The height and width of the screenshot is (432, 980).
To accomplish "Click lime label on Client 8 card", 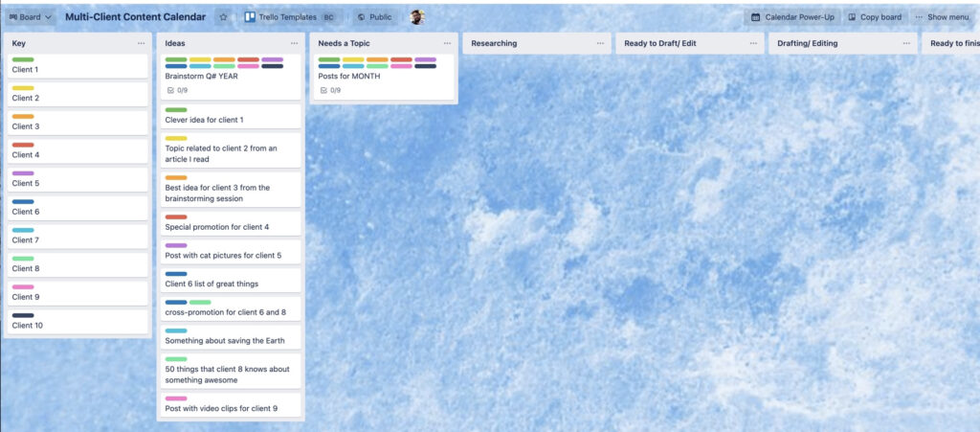I will click(23, 259).
